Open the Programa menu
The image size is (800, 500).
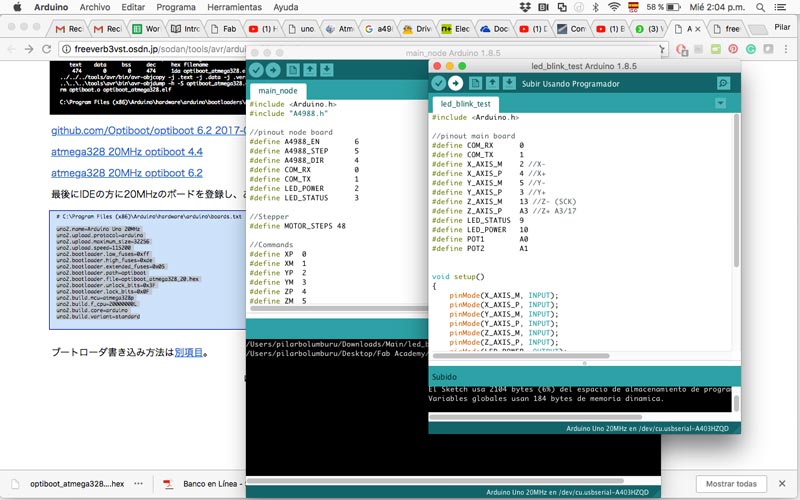pos(176,7)
